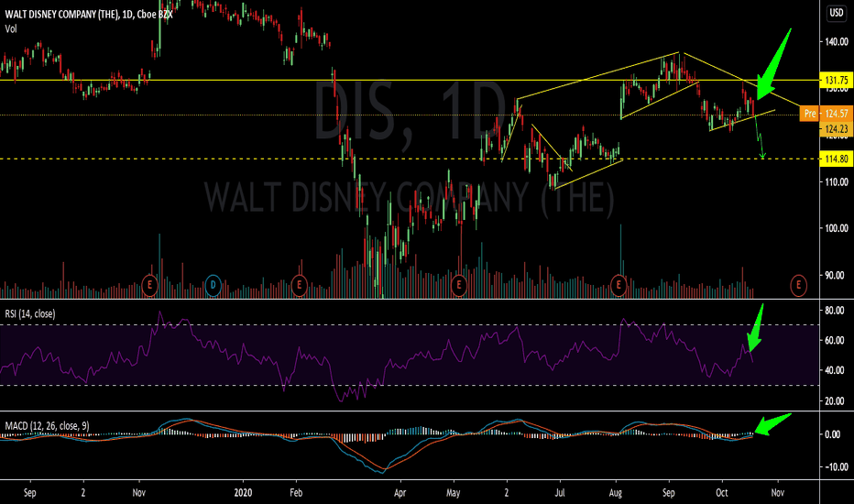This screenshot has height=504, width=854.
Task: Click the 131.75 yellow price label
Action: tap(836, 80)
